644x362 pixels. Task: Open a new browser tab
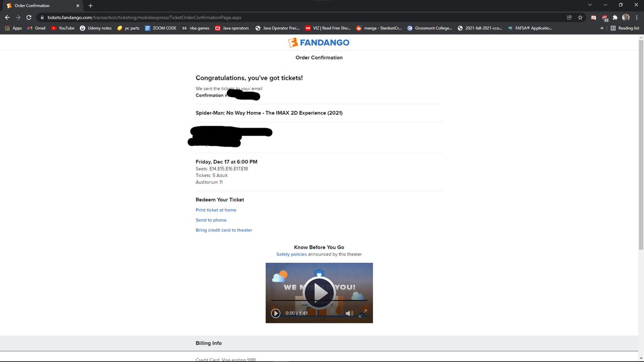click(90, 5)
